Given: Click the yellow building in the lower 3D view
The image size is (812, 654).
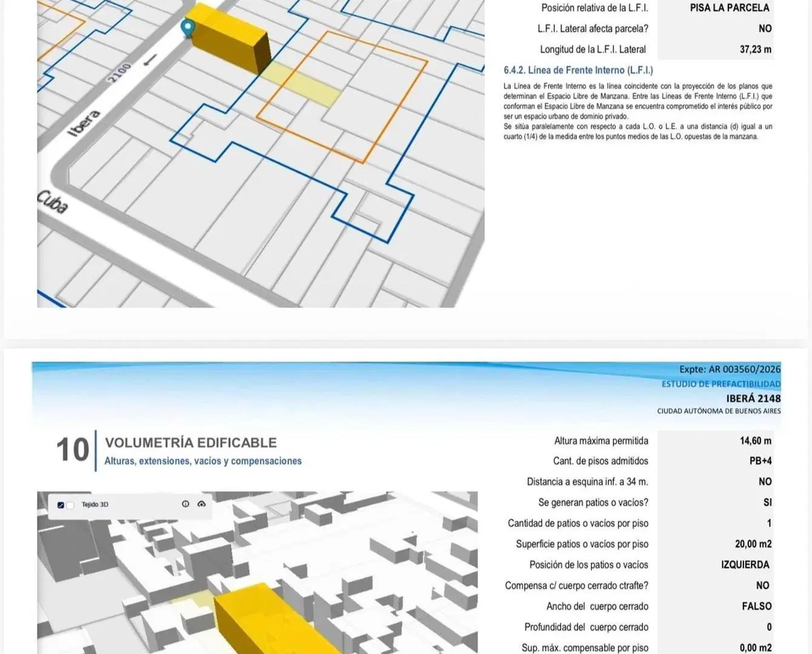Looking at the screenshot, I should coord(273,621).
